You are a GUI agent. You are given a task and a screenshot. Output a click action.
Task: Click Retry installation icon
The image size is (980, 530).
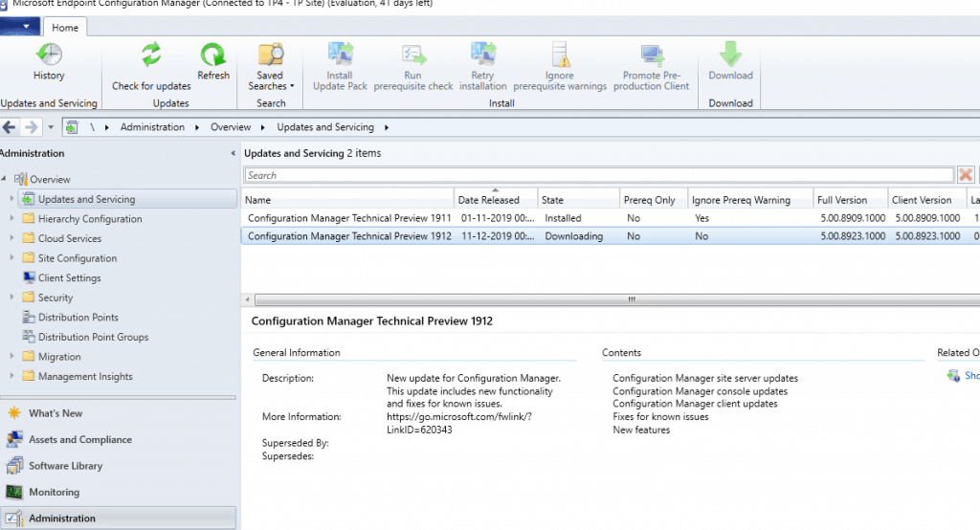(x=483, y=55)
